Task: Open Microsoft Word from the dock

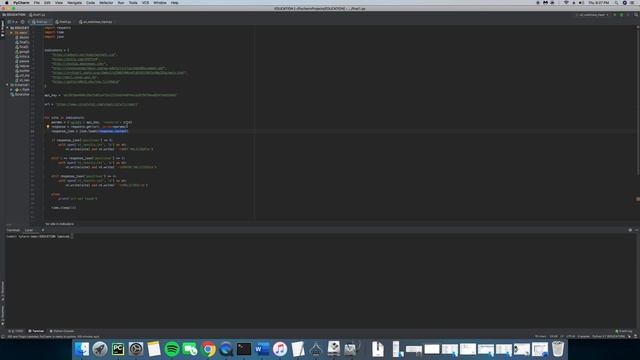Action: [x=262, y=349]
